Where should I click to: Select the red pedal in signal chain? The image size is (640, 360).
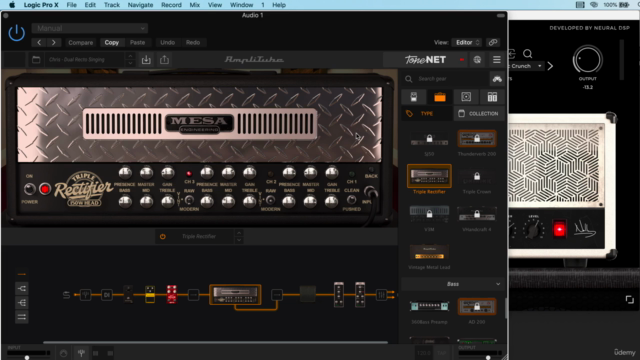(171, 294)
